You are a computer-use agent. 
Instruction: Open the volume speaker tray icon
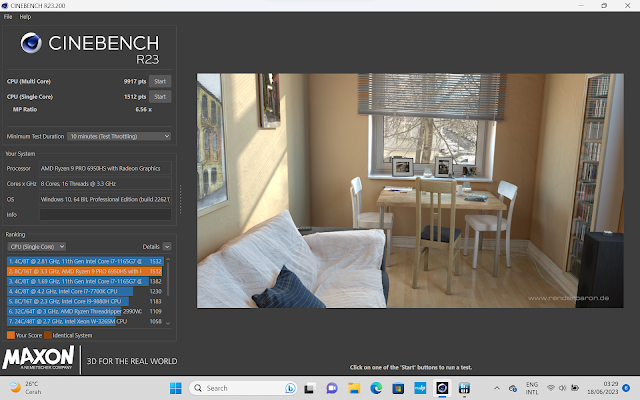coord(562,388)
